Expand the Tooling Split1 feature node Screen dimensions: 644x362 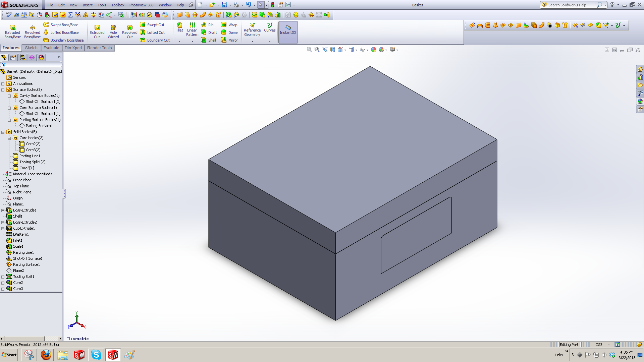tap(3, 277)
